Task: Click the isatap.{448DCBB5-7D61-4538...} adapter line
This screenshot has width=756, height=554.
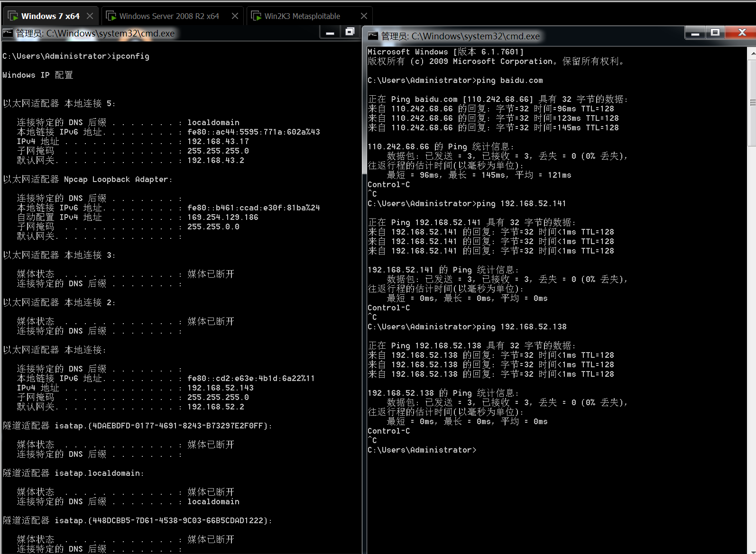Action: [x=138, y=521]
